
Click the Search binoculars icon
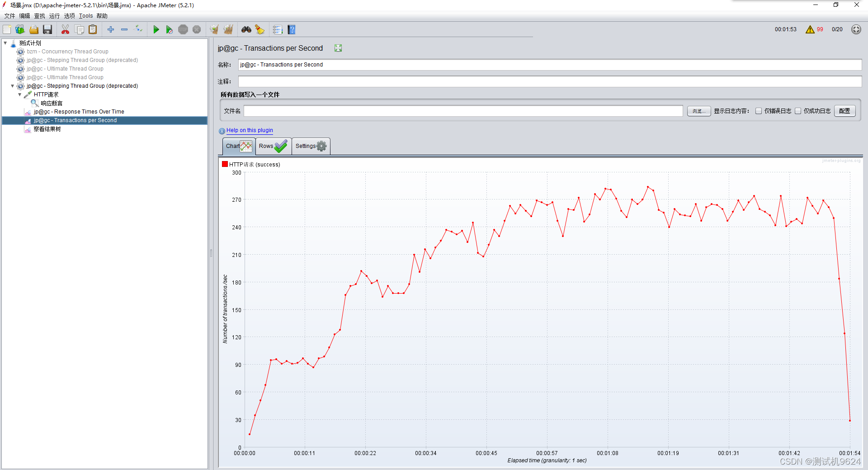coord(246,29)
